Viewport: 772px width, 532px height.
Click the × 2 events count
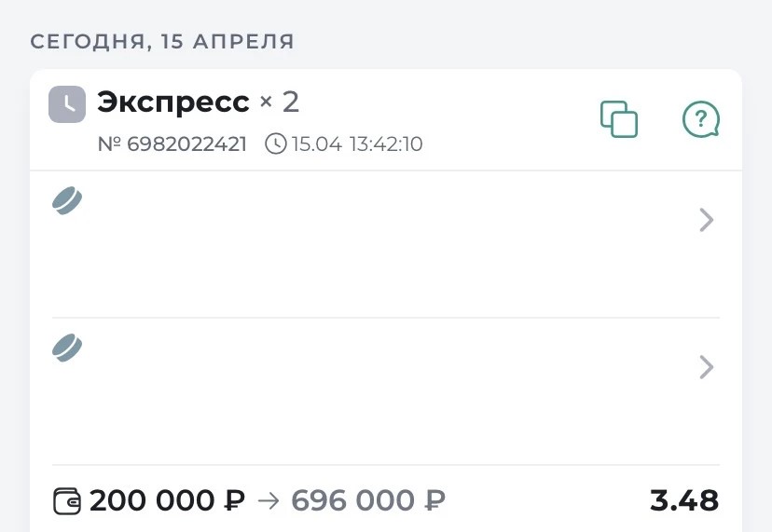pos(280,102)
